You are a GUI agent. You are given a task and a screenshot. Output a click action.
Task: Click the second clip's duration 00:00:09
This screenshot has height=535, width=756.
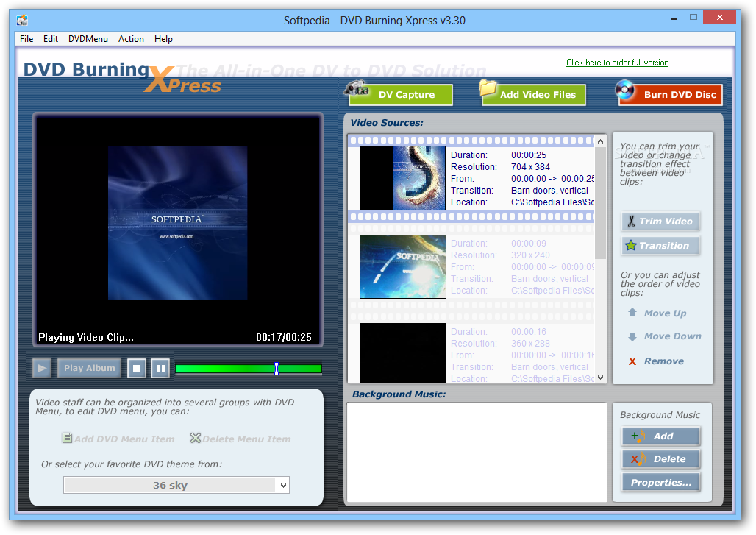click(529, 244)
